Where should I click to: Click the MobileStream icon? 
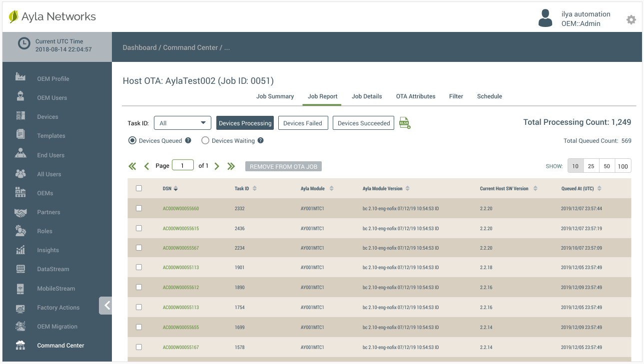(20, 288)
